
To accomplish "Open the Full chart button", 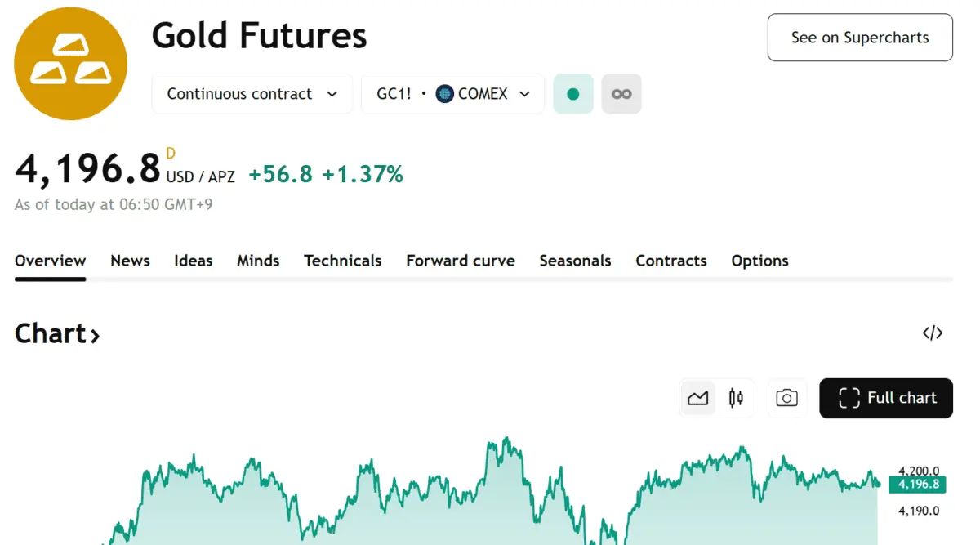I will pos(886,398).
